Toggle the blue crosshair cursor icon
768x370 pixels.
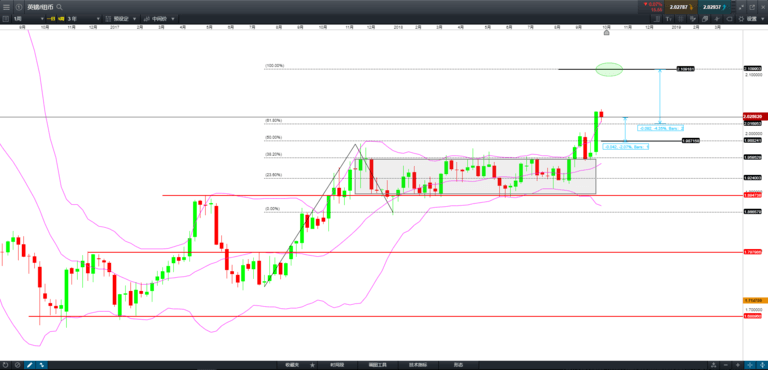tap(750, 365)
